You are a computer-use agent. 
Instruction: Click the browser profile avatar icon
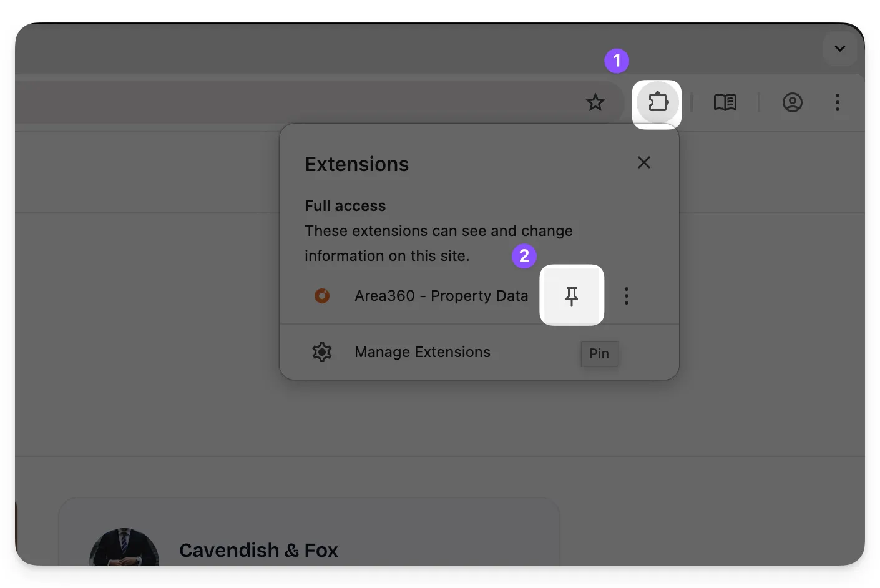click(x=793, y=102)
